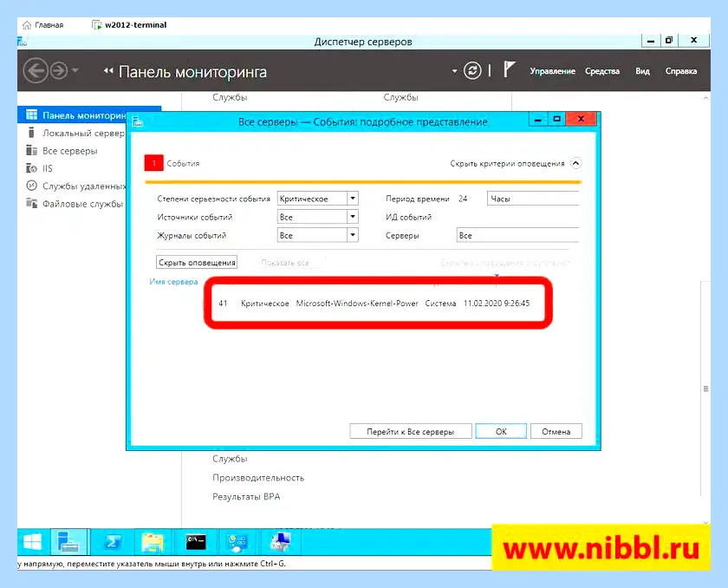The image size is (728, 588).
Task: Click the refresh icon in header
Action: coord(472,71)
